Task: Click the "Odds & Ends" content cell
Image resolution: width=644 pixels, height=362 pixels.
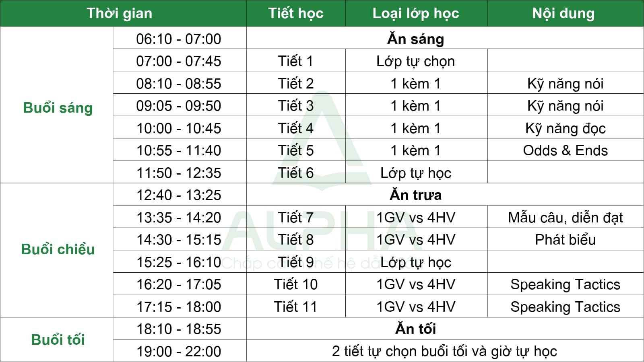Action: (566, 150)
